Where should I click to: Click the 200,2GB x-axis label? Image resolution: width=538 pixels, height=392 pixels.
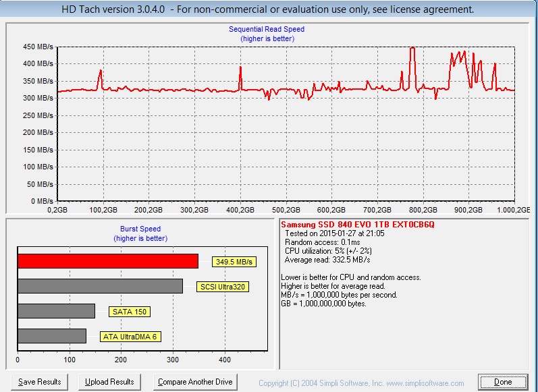(x=149, y=210)
